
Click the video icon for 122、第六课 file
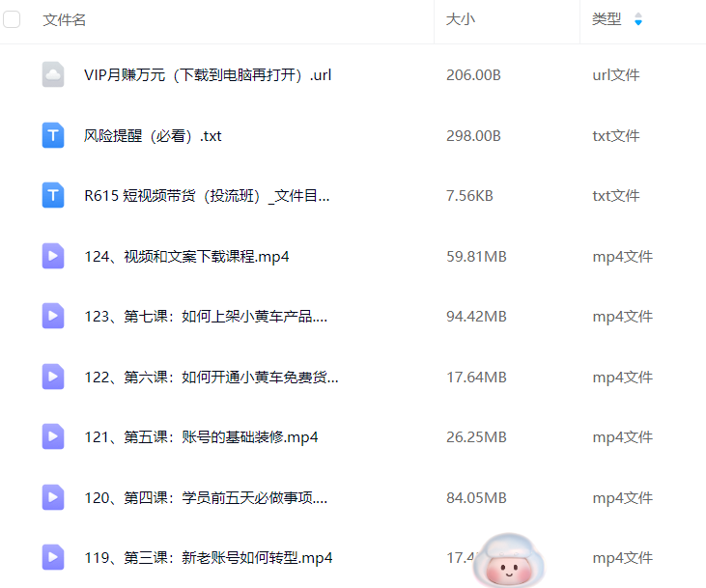(x=53, y=377)
